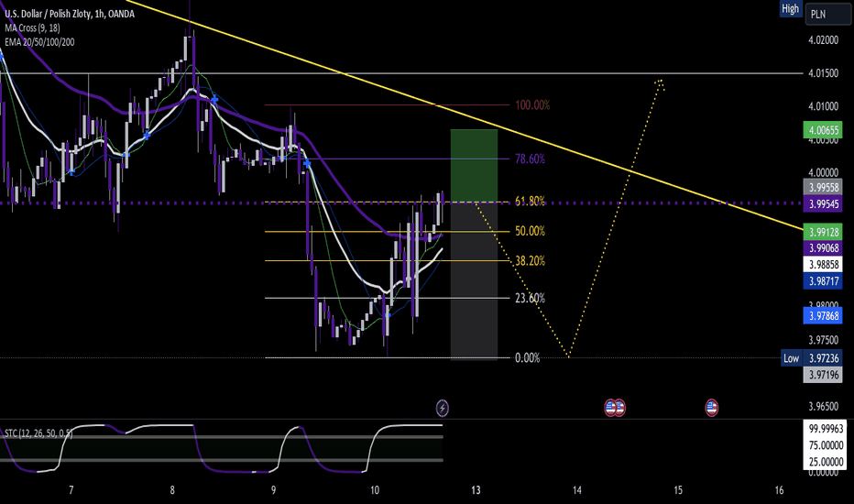Open the lightning bolt event icon

pos(443,408)
